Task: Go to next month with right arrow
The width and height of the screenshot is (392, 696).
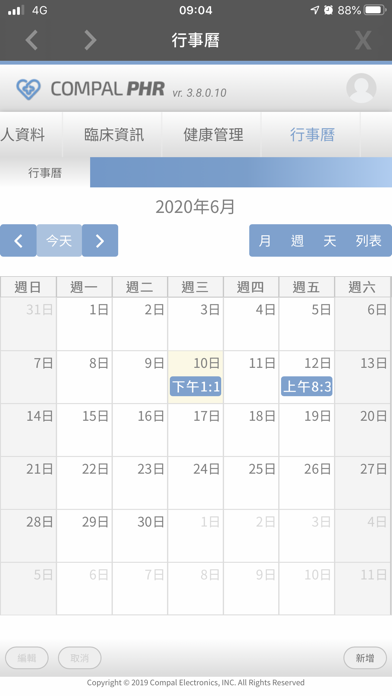Action: pos(100,241)
